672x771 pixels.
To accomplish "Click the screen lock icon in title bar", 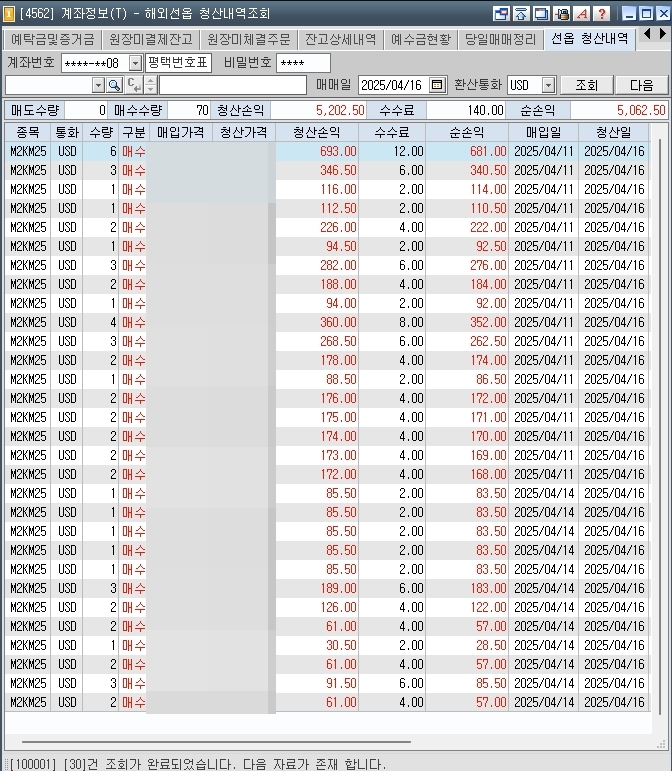I will 561,13.
